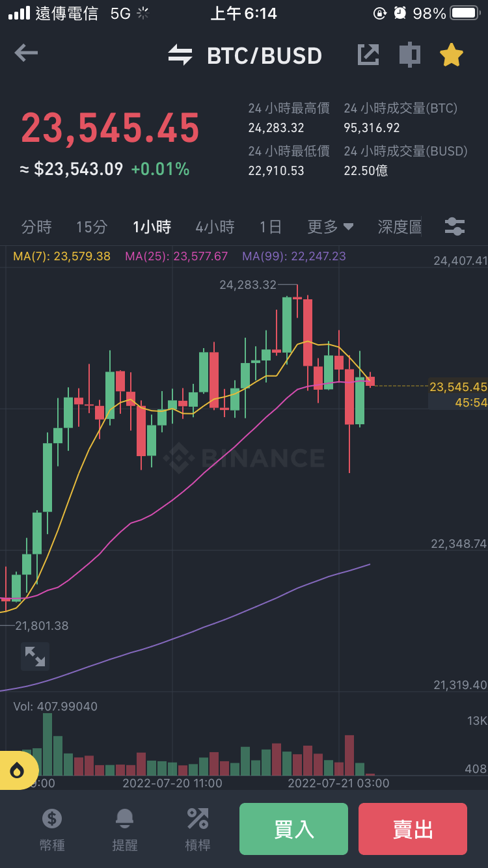
Task: Open the 幣種 coin info icon
Action: pyautogui.click(x=52, y=829)
